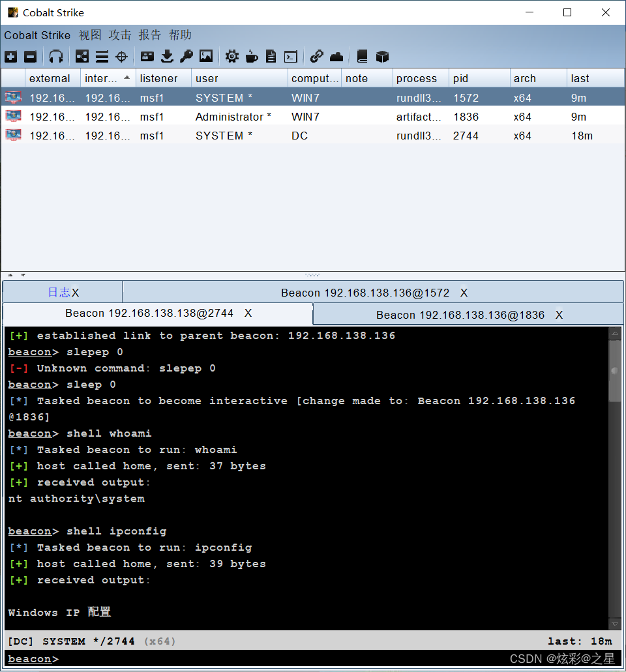
Task: Click splitter up arrow to collapse sessions pane
Action: (x=10, y=275)
